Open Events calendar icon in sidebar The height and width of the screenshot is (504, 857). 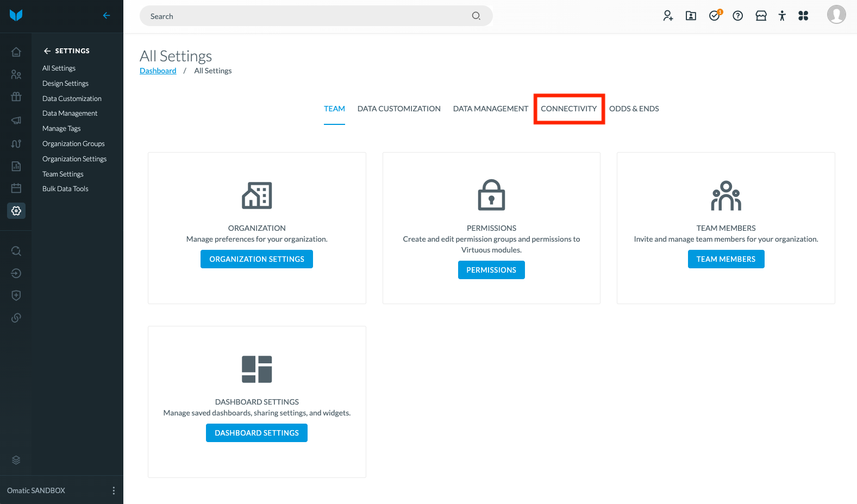coord(16,188)
